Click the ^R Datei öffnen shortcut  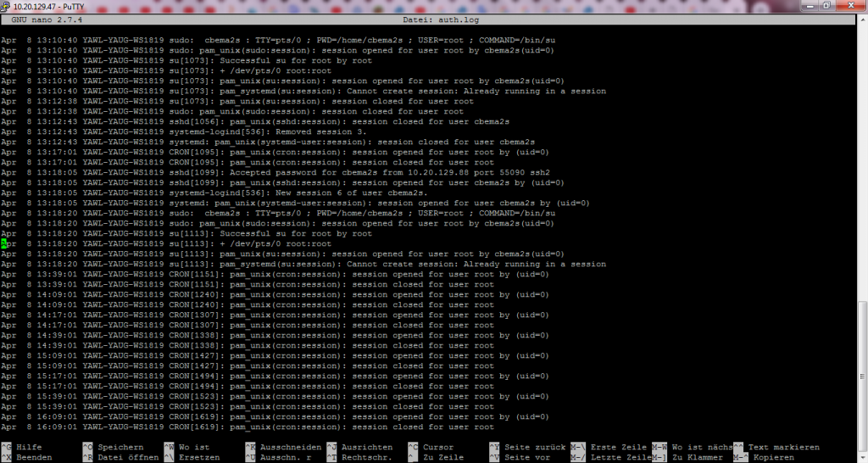point(119,457)
